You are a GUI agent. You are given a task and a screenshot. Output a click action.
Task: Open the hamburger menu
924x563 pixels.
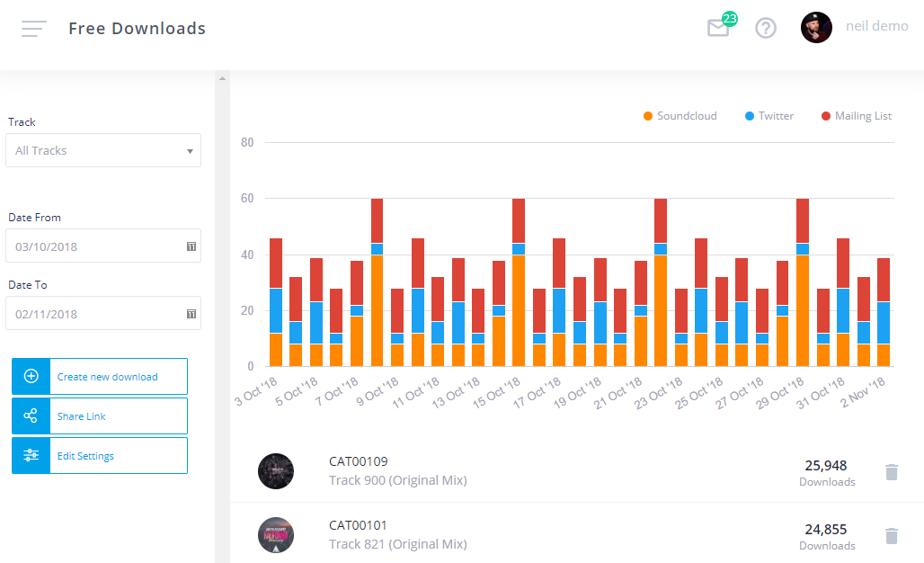(x=33, y=28)
